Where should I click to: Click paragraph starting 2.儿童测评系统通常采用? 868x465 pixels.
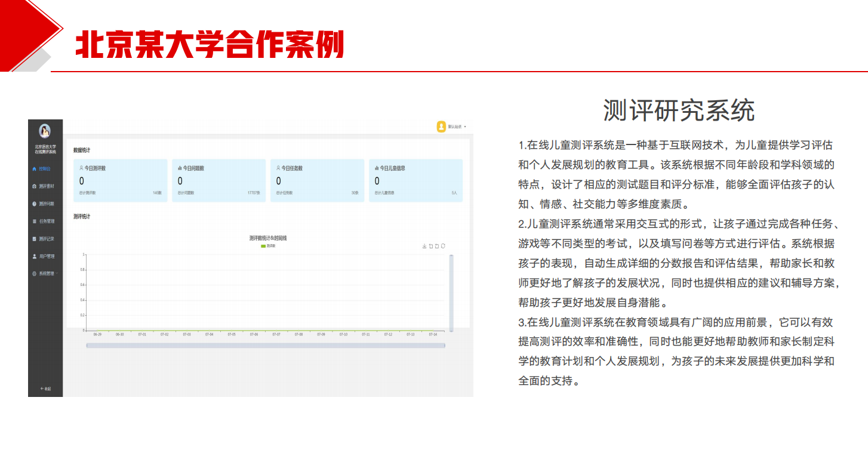(x=679, y=263)
